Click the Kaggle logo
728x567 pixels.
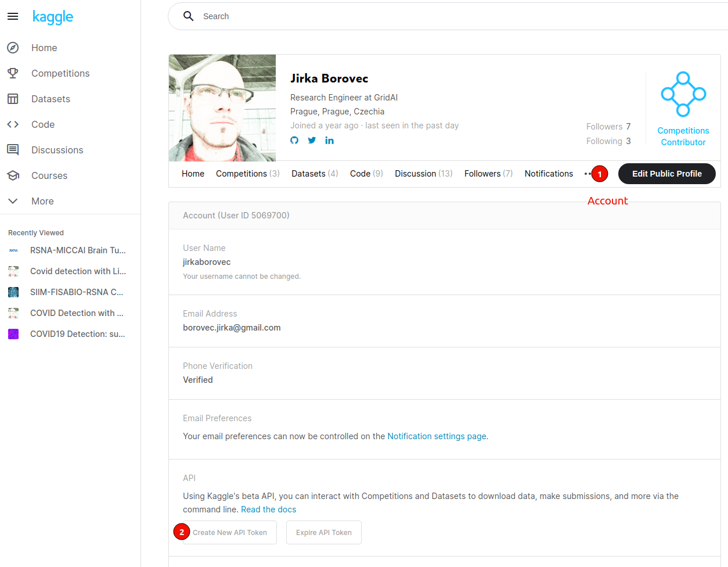click(53, 17)
